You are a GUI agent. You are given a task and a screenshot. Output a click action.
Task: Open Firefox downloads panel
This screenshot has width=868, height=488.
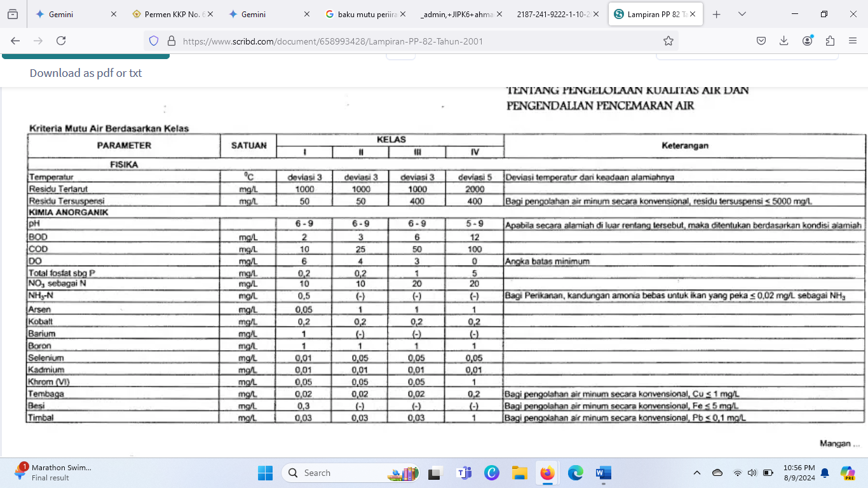(783, 41)
